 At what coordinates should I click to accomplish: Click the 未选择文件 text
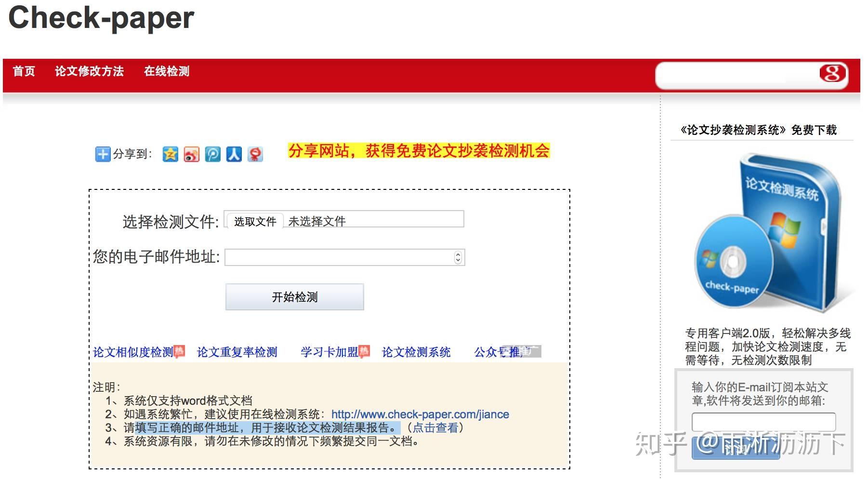(x=316, y=221)
